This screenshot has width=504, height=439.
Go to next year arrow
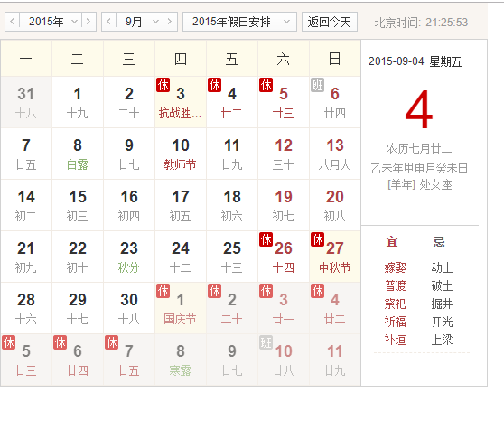(x=89, y=22)
